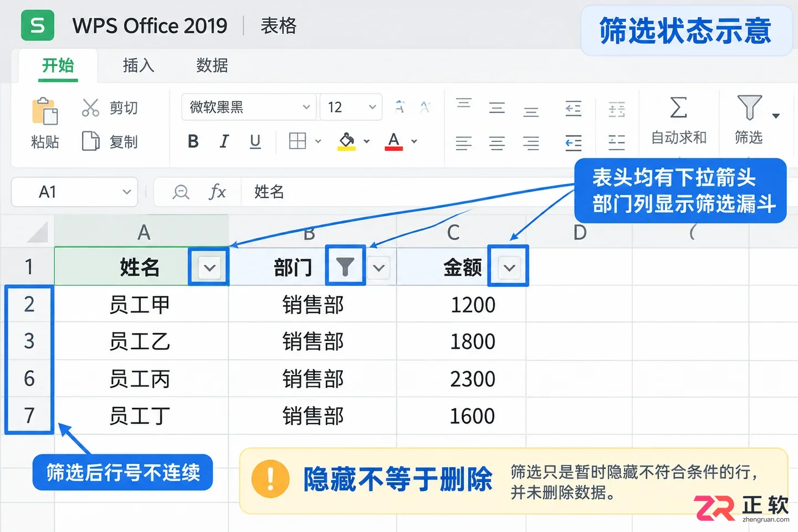Toggle Italic formatting
The height and width of the screenshot is (532, 798).
(224, 141)
